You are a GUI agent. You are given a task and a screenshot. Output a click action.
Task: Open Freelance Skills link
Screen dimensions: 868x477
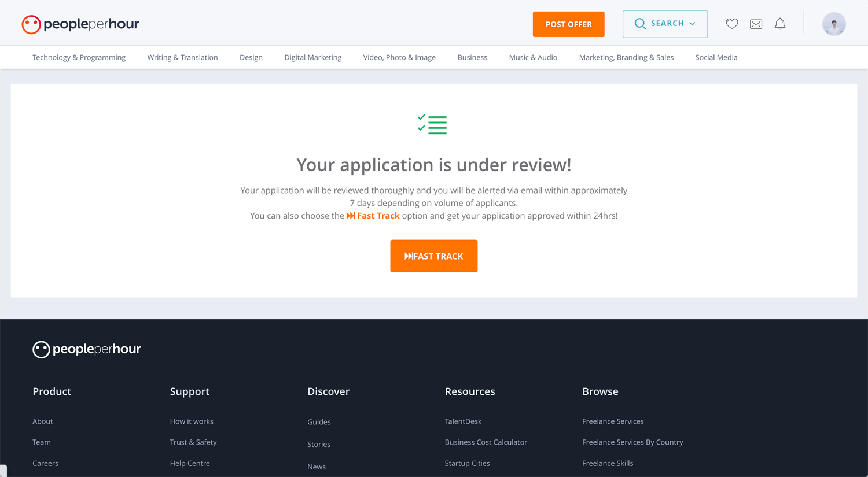coord(608,463)
